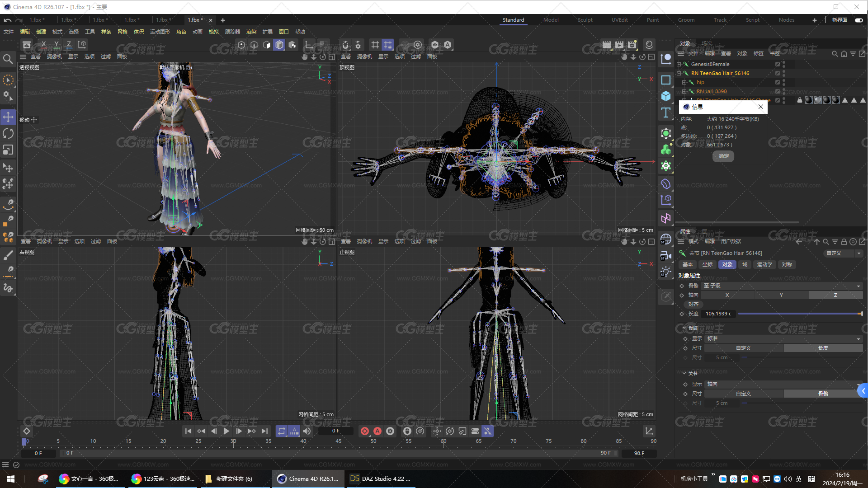Click first material sphere tag on Shape row
868x488 pixels.
pyautogui.click(x=809, y=100)
